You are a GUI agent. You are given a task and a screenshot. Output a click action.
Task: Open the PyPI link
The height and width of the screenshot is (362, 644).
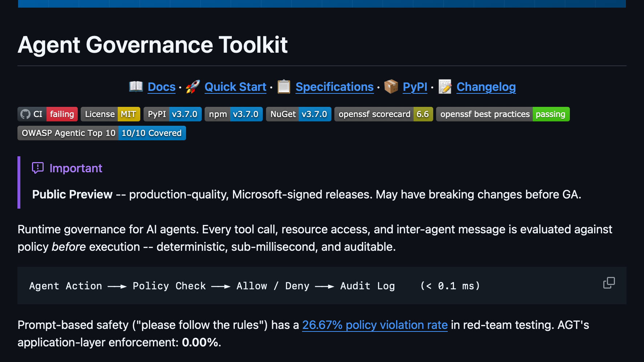(415, 87)
